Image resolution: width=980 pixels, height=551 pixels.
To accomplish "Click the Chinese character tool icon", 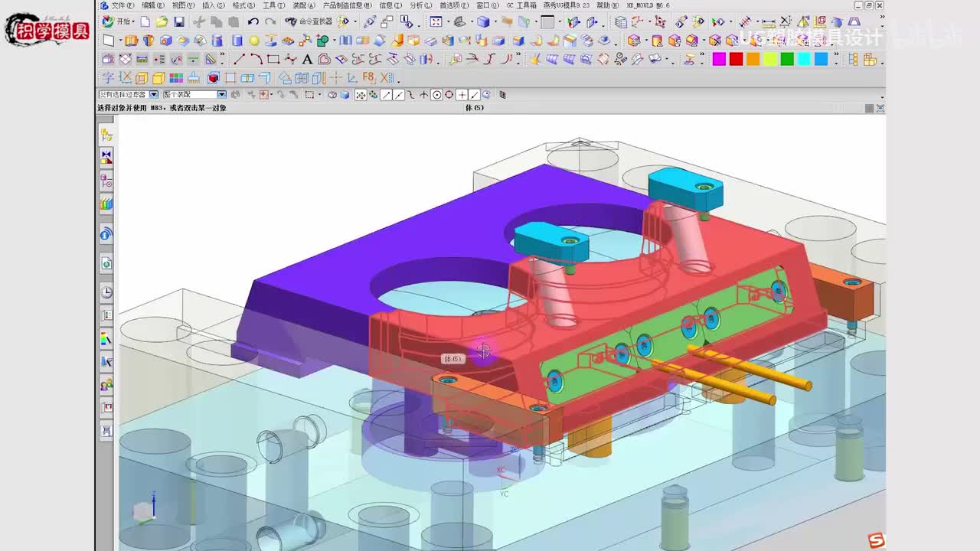I will click(108, 77).
